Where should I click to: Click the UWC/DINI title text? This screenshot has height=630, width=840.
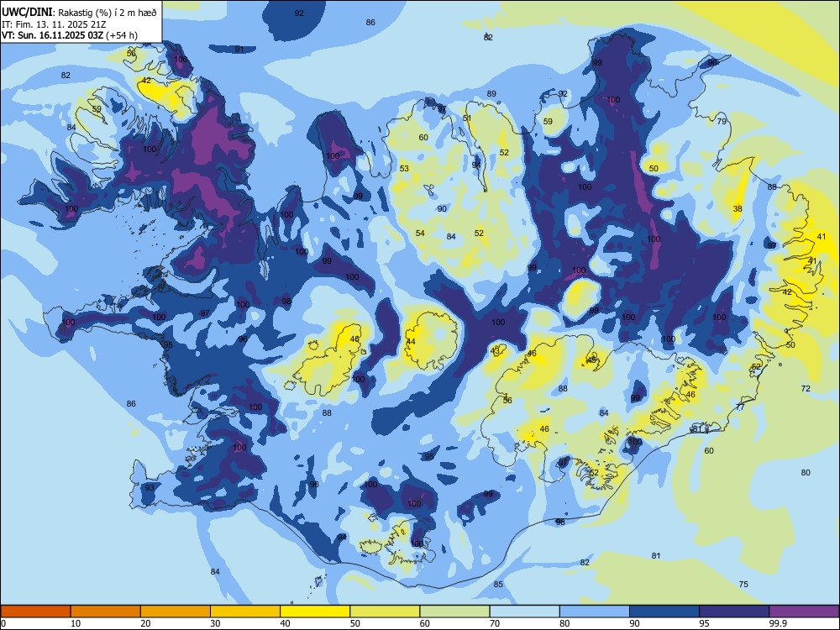coord(27,12)
